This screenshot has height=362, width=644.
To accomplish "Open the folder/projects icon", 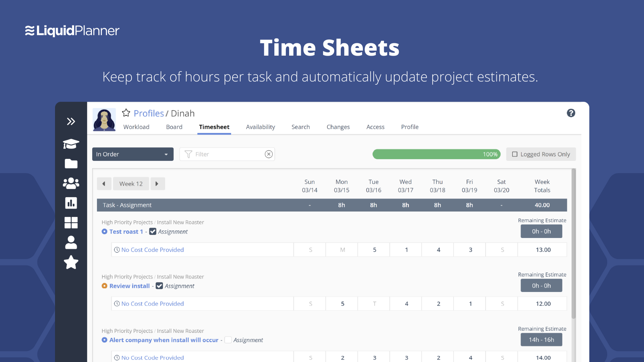I will [x=71, y=163].
